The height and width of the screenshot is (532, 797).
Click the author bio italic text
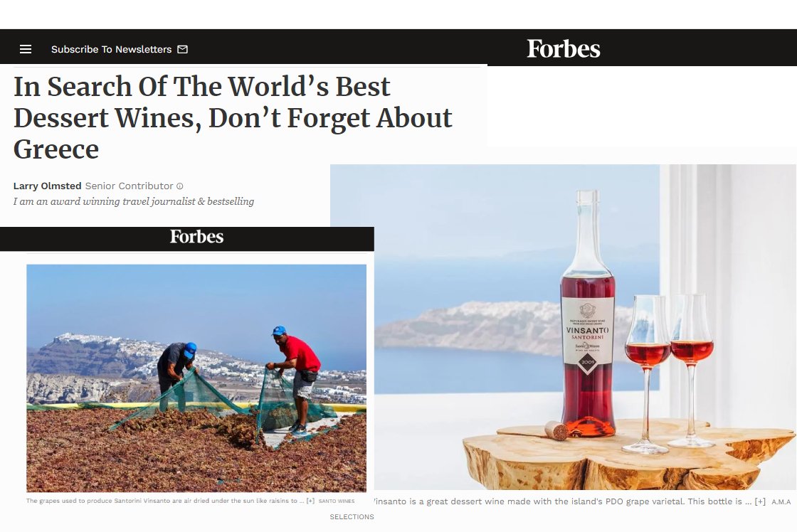[134, 202]
